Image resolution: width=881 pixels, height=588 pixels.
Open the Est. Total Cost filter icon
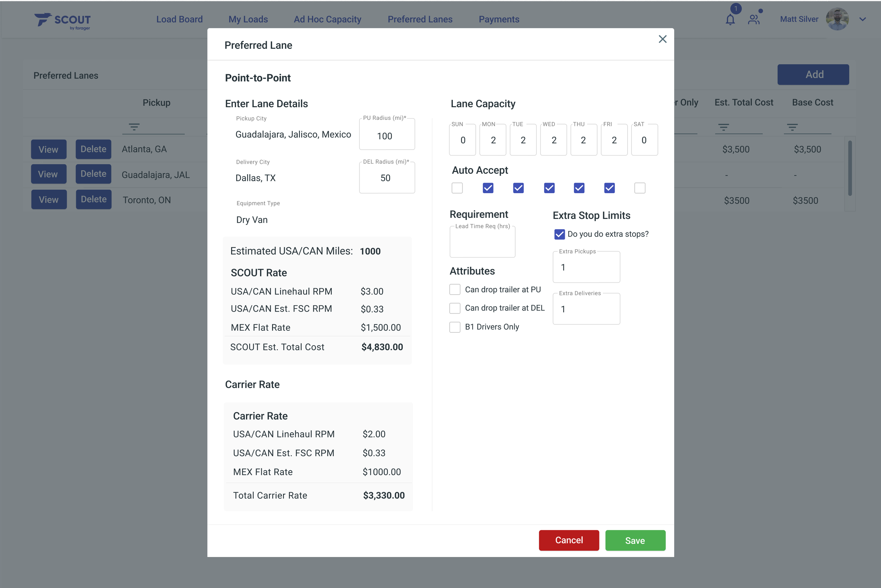coord(723,127)
